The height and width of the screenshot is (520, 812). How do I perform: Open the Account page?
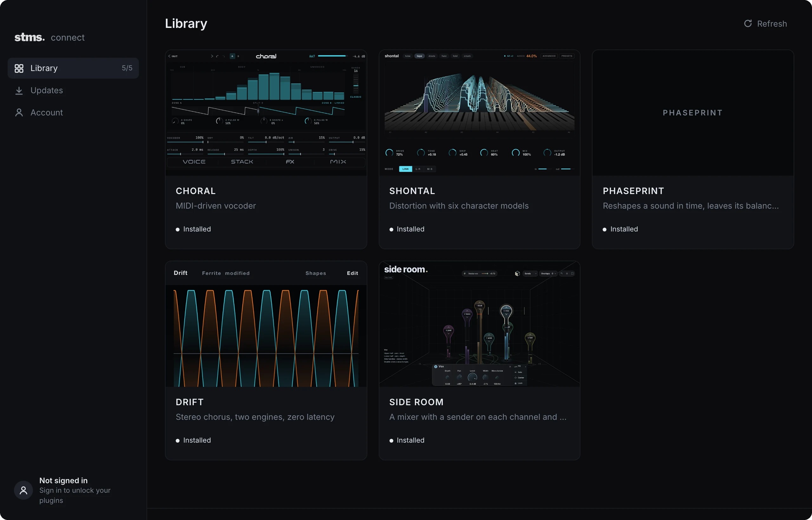coord(73,113)
